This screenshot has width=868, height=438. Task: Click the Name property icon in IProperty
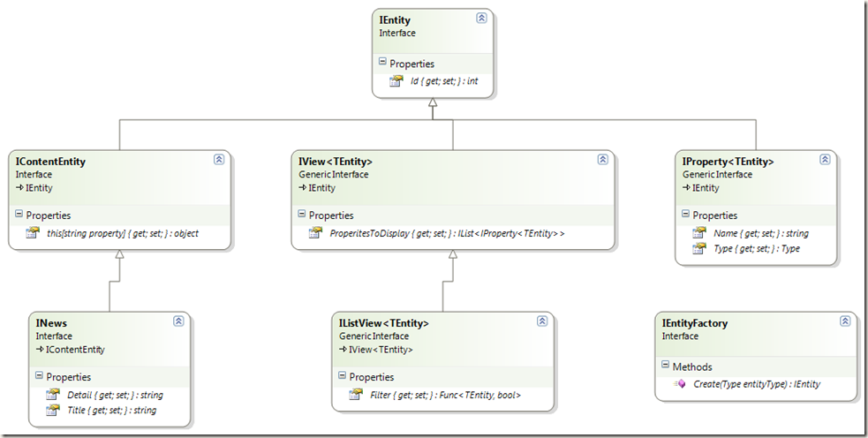[699, 233]
